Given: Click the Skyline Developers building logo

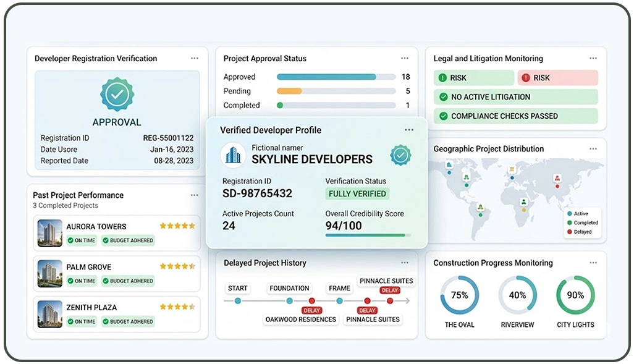Looking at the screenshot, I should click(x=233, y=155).
